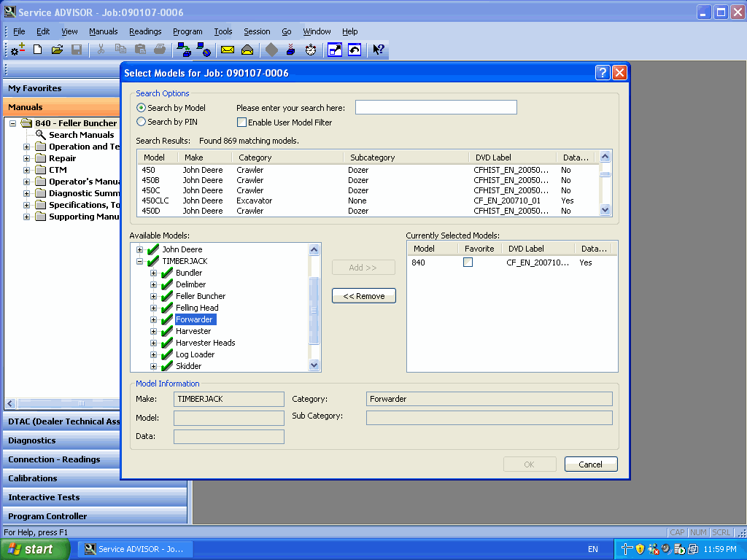Screen dimensions: 747x560
Task: Click the Save disk toolbar icon
Action: coord(77,50)
